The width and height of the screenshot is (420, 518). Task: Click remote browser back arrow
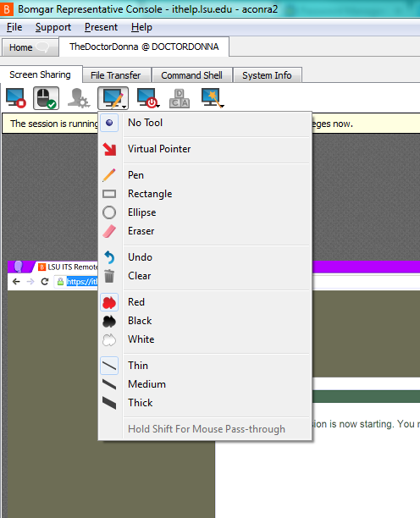[x=16, y=282]
